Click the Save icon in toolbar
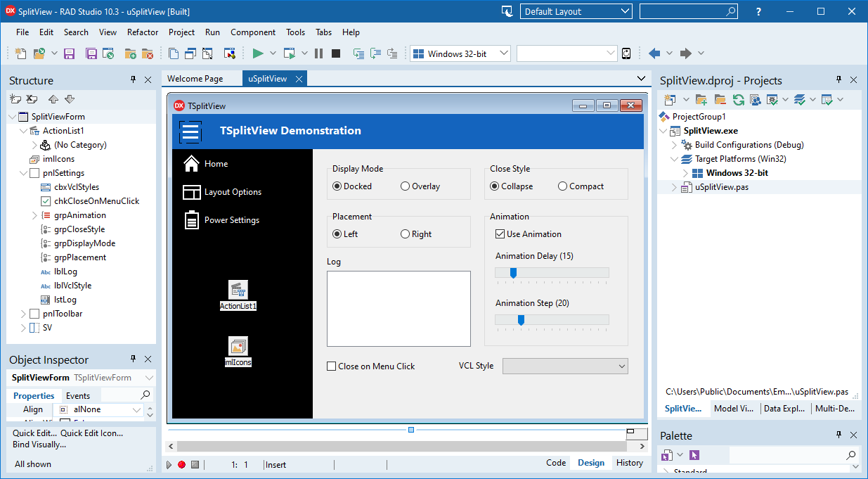This screenshot has width=868, height=479. tap(69, 53)
